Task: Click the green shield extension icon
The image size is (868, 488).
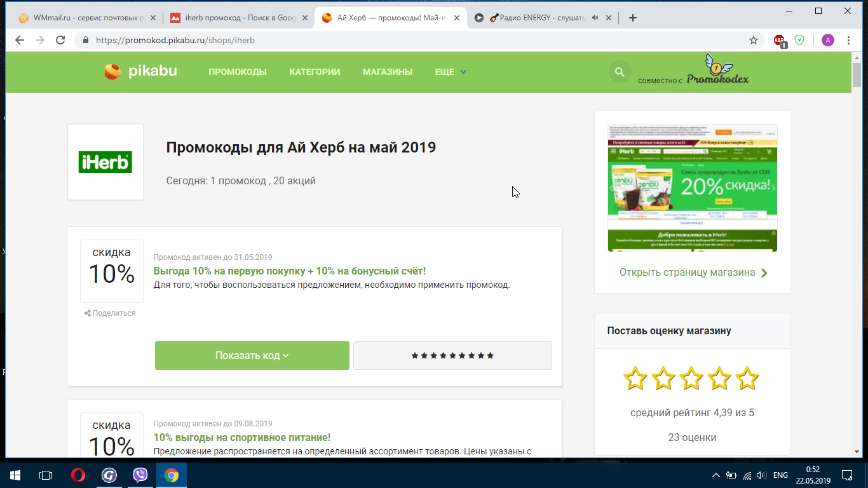Action: coord(799,40)
